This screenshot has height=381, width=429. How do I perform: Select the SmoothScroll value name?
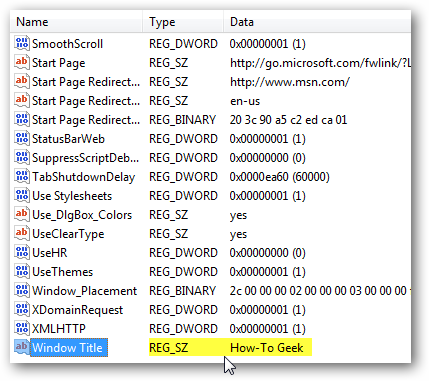click(x=67, y=44)
